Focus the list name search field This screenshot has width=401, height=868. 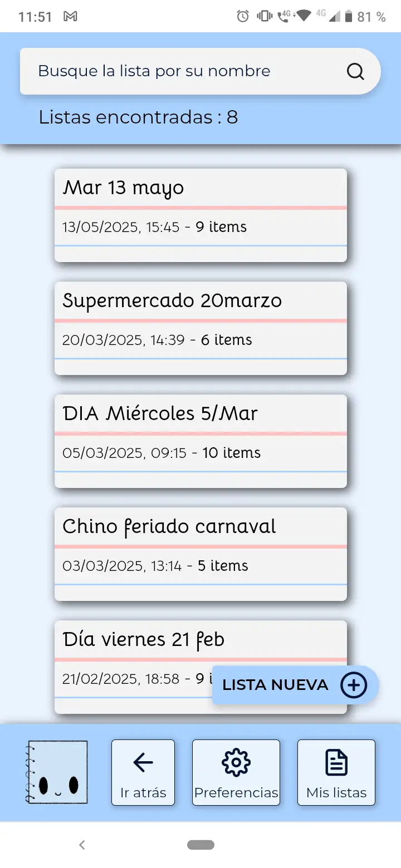(x=184, y=72)
